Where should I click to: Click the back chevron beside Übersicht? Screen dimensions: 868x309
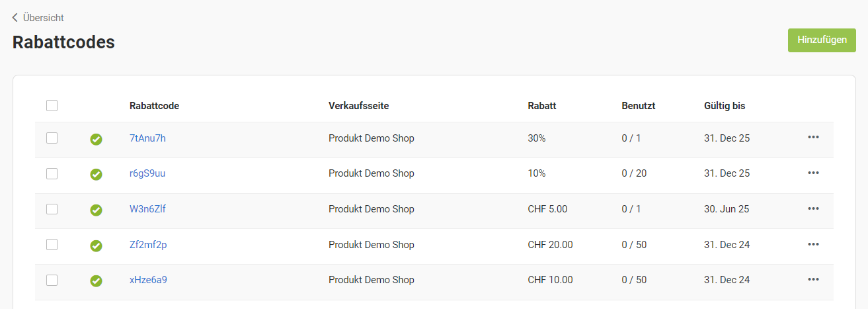click(x=15, y=18)
